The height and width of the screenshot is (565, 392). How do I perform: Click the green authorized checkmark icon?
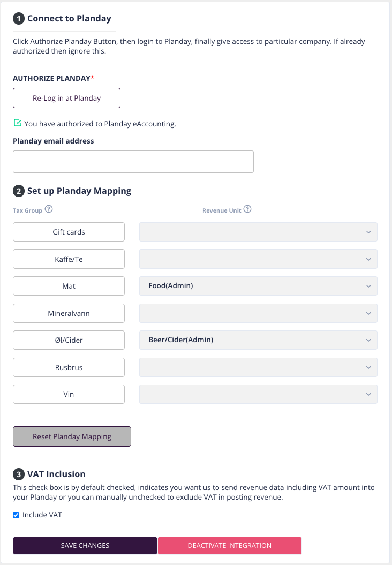17,123
